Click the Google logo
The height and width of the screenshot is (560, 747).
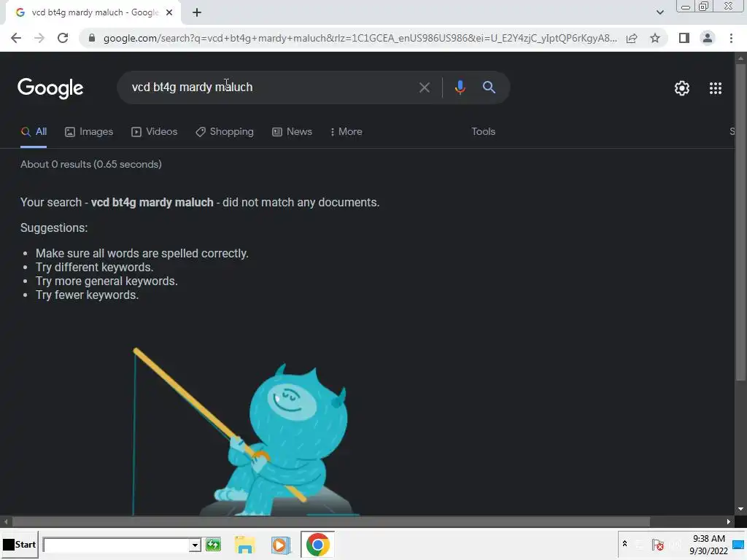click(50, 88)
